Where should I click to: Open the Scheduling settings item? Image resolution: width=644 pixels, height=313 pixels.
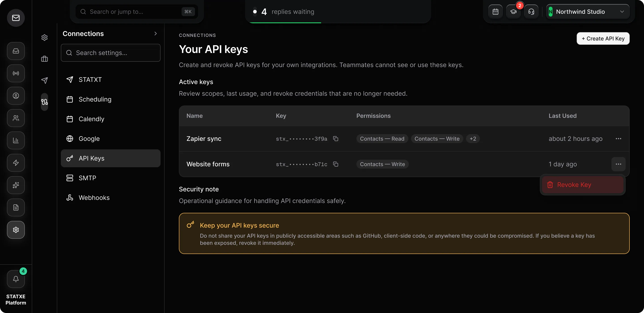pyautogui.click(x=110, y=99)
